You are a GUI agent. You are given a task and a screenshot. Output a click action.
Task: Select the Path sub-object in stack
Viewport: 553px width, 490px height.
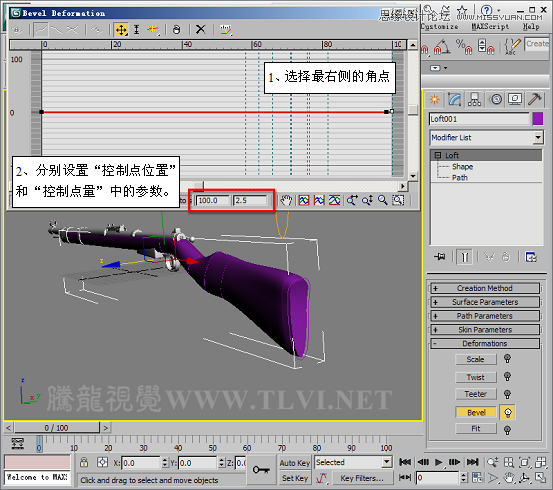[460, 177]
